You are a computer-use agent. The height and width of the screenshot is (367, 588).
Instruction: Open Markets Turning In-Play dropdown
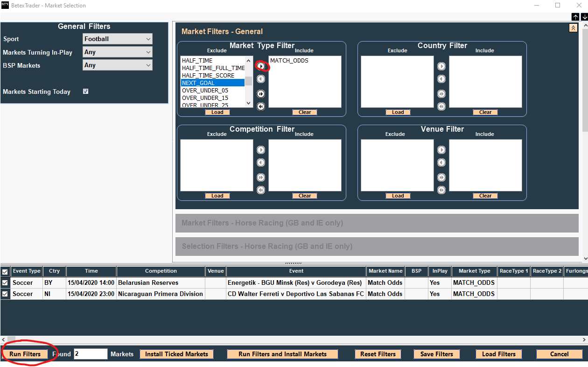118,52
